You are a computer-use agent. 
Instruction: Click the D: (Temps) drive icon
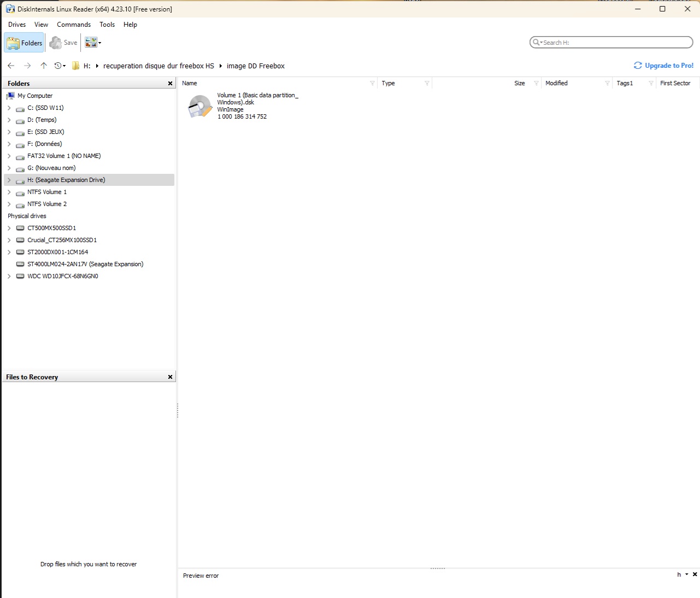(20, 120)
